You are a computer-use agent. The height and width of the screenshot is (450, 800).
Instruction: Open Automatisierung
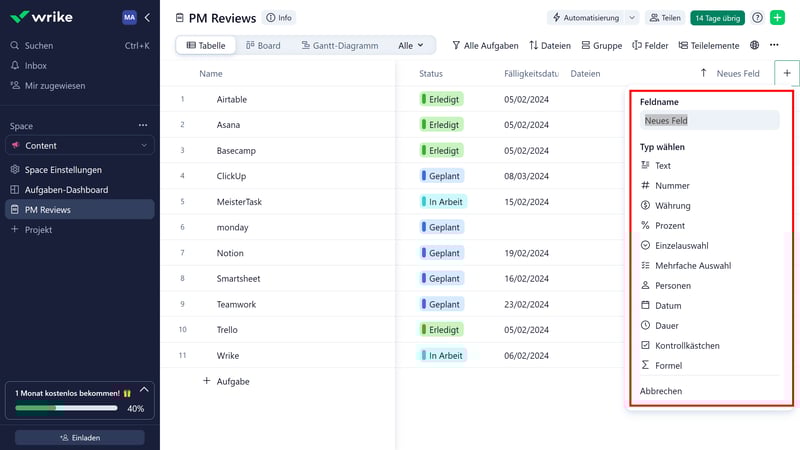click(x=586, y=18)
